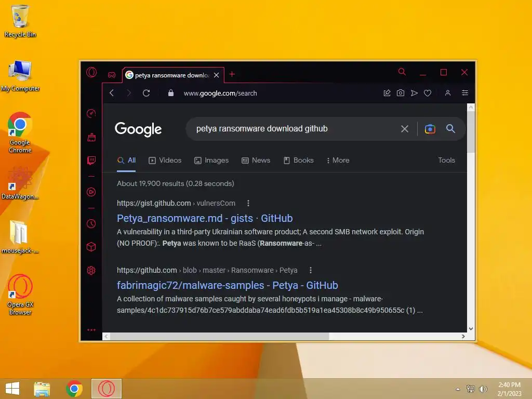Select the My Computer desktop icon

click(x=20, y=76)
